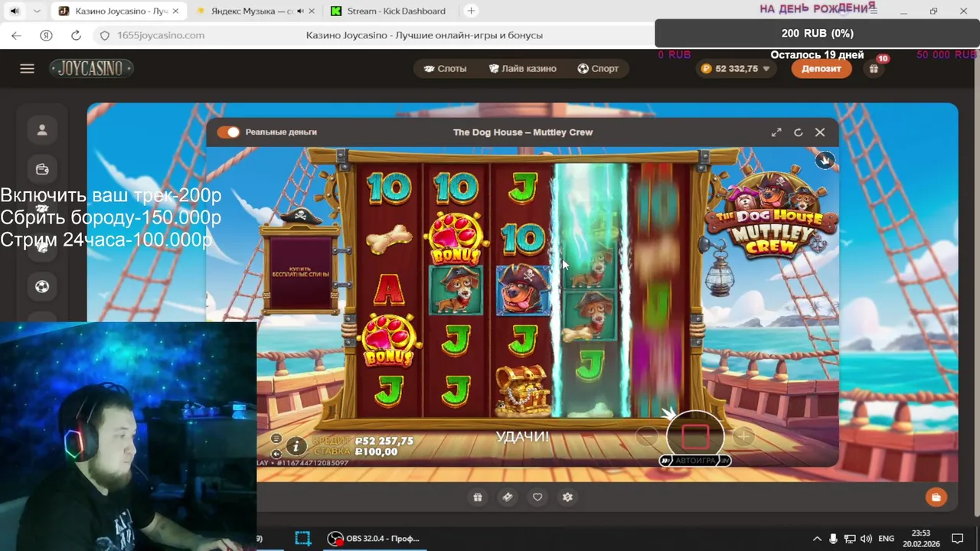Open the wallet sidebar icon

[x=42, y=169]
